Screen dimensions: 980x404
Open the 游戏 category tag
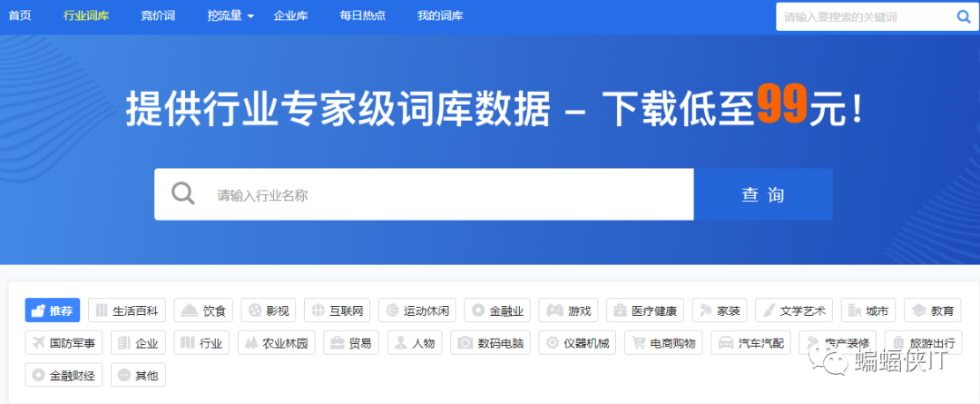(x=568, y=310)
